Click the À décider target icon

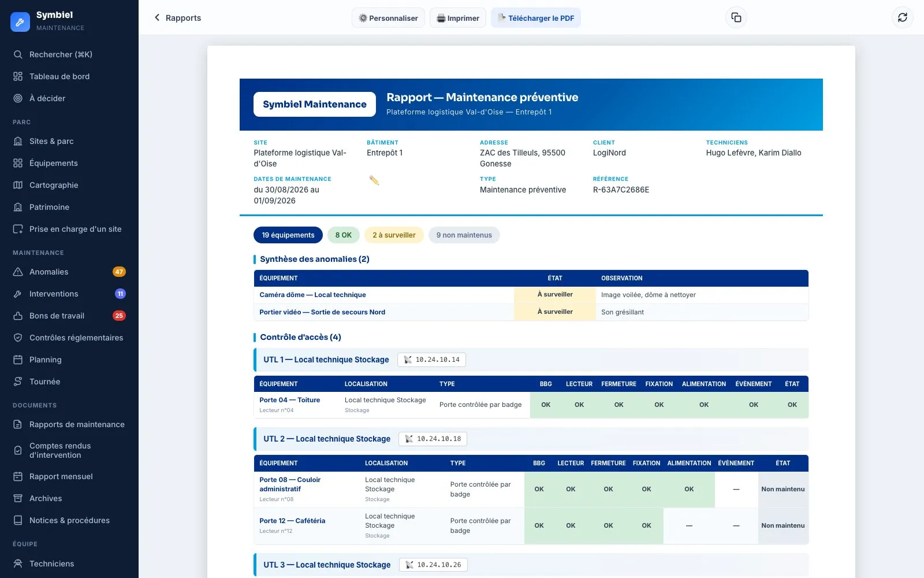coord(18,98)
